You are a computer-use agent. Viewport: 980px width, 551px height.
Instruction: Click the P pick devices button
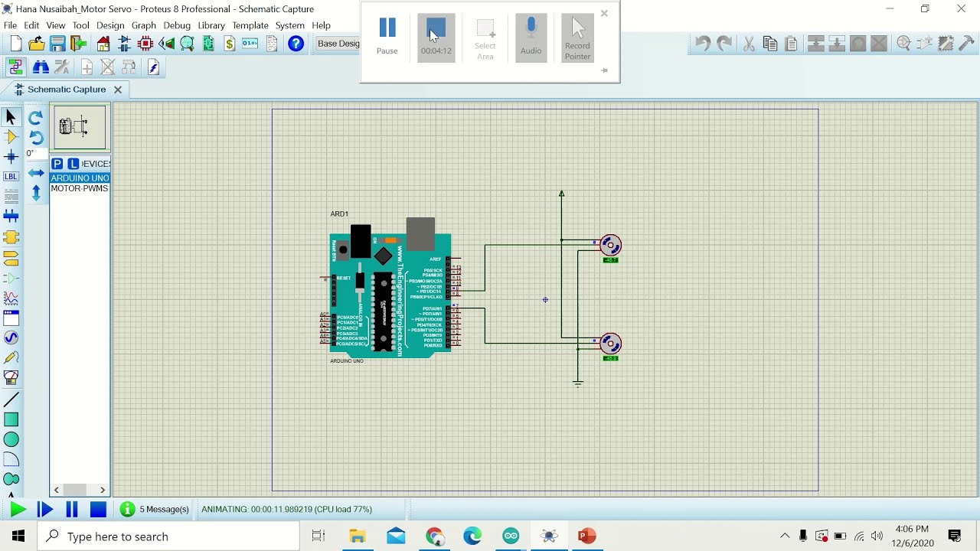[57, 164]
